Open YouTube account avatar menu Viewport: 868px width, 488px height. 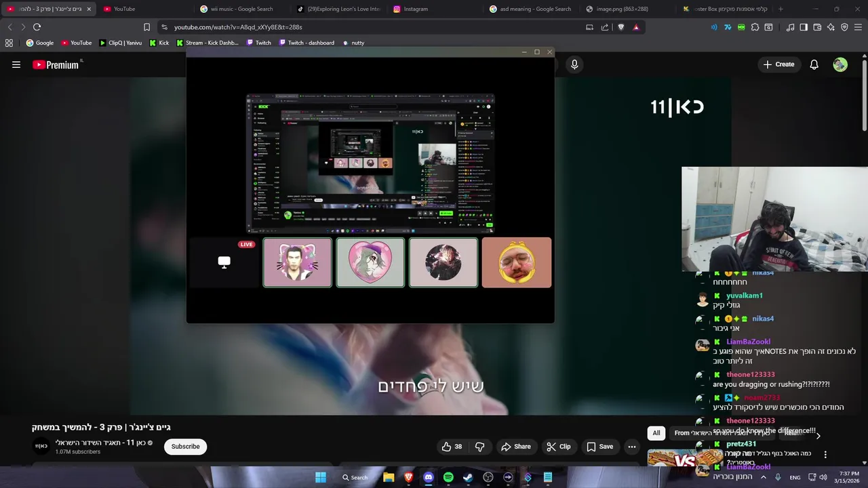tap(840, 64)
